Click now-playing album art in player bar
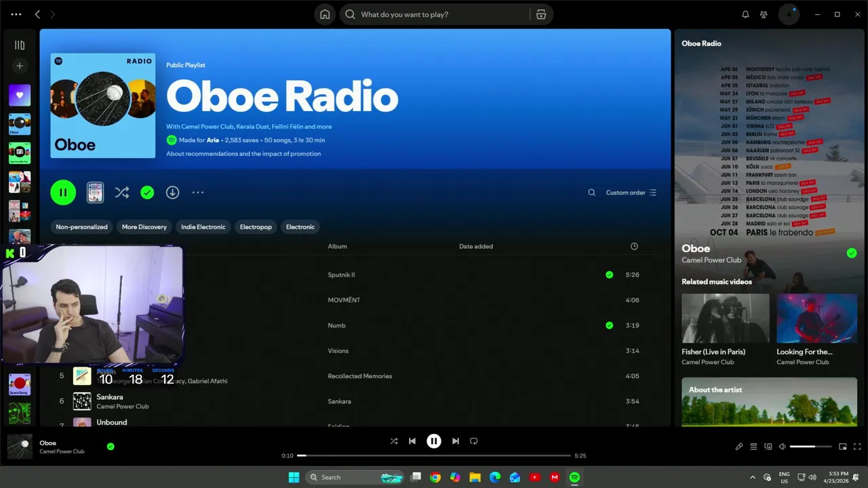 pyautogui.click(x=20, y=447)
